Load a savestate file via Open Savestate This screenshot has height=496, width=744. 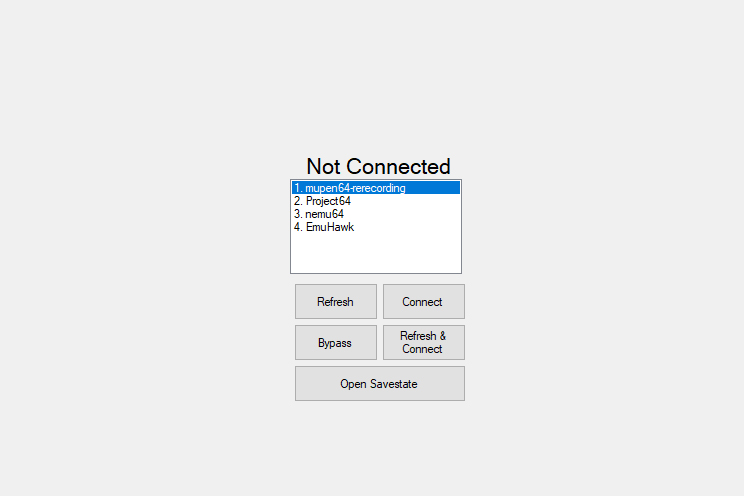point(380,384)
